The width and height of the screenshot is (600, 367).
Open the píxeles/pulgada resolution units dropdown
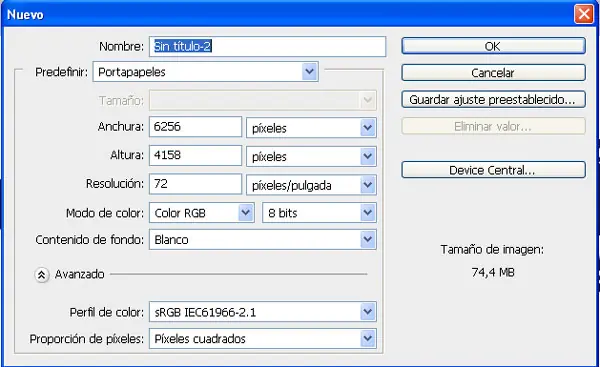311,185
